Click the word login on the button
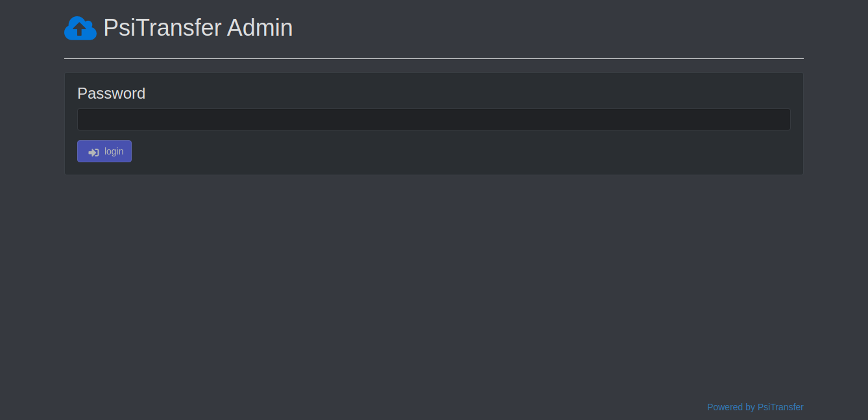This screenshot has width=868, height=420. [x=114, y=151]
